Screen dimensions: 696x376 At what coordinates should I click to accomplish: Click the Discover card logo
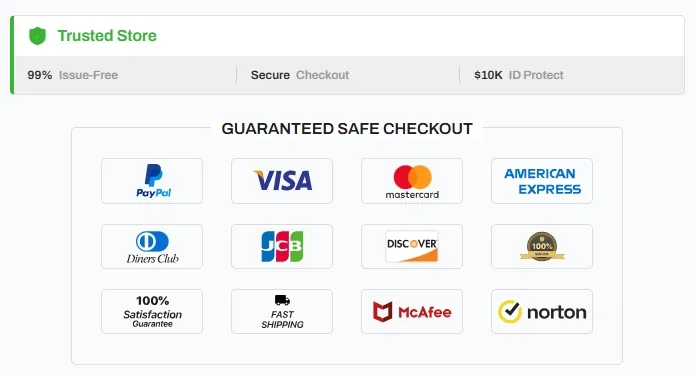point(412,246)
